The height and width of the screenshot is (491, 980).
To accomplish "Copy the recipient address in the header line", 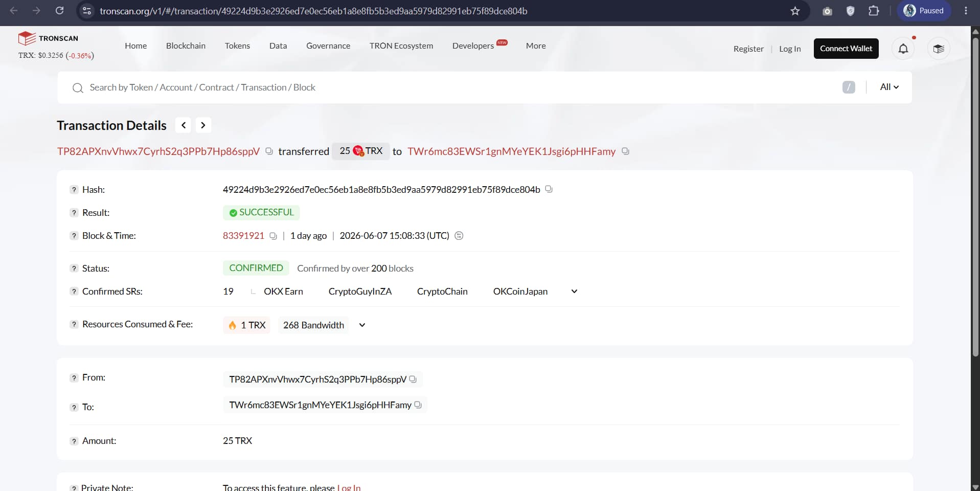I will [x=625, y=151].
